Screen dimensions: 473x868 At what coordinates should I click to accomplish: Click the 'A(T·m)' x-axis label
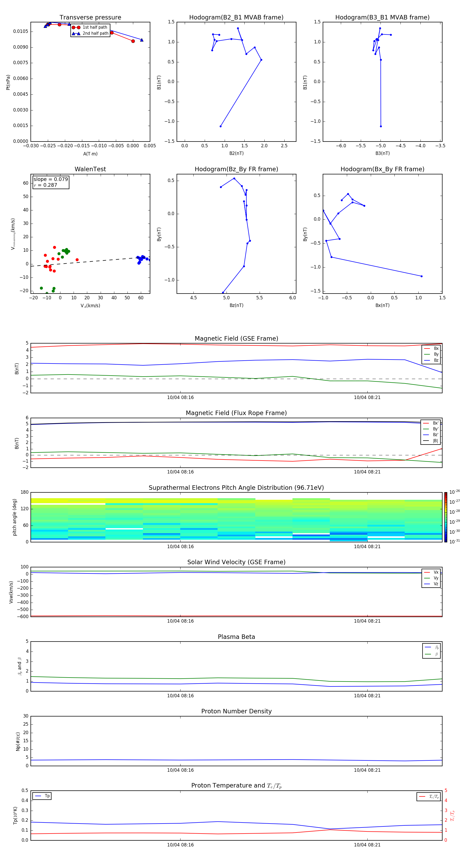pos(90,154)
